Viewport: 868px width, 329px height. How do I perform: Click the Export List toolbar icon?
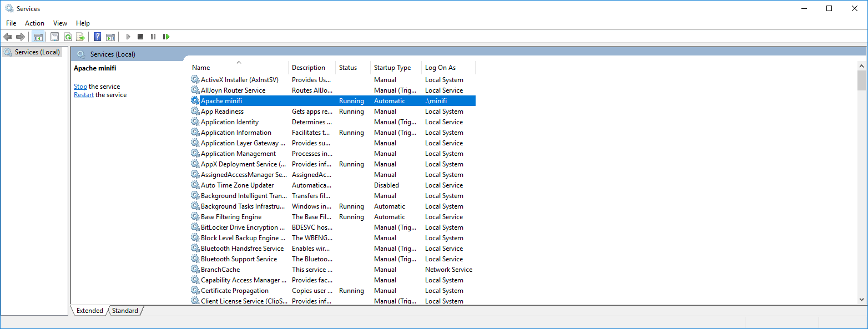80,37
